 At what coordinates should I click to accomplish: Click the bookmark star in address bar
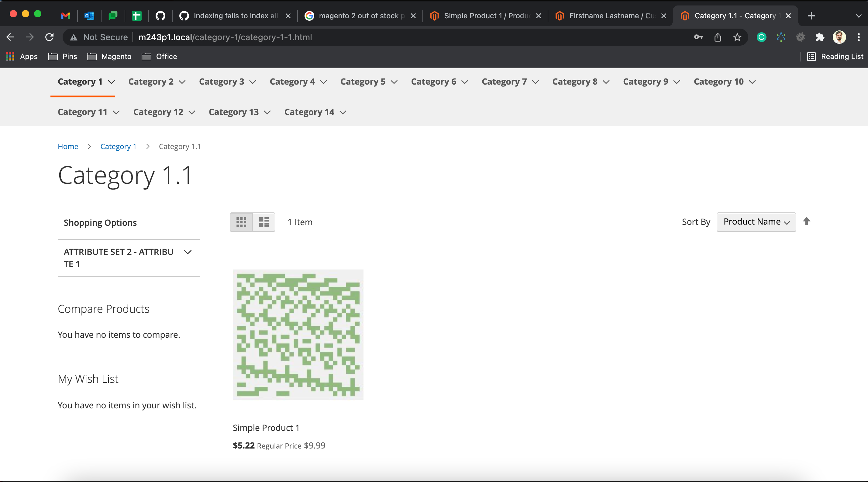click(x=737, y=37)
